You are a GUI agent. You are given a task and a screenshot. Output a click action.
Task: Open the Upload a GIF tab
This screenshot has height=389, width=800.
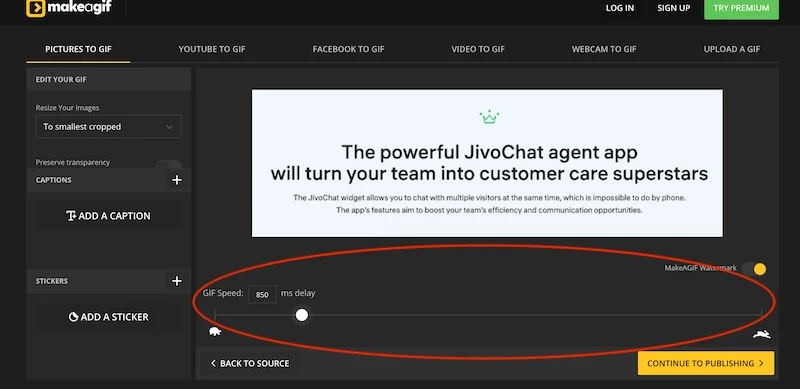point(732,50)
